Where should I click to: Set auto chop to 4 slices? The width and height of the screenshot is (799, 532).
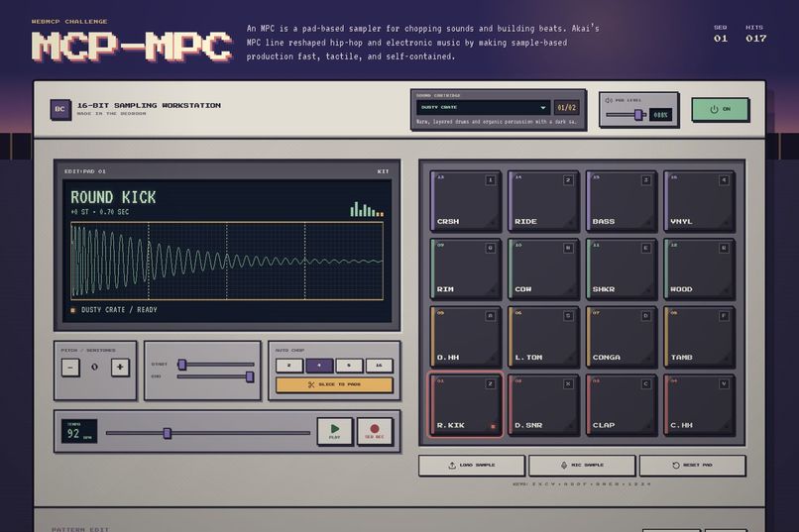pos(319,365)
